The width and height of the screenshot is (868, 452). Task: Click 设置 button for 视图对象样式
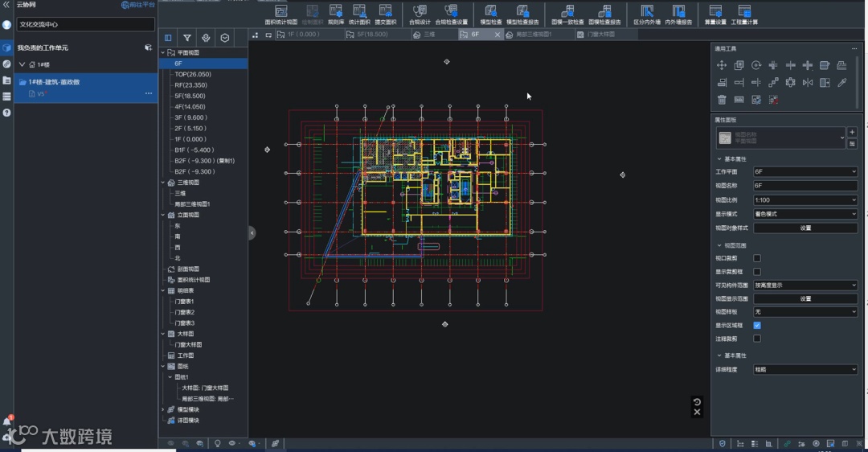pyautogui.click(x=805, y=228)
